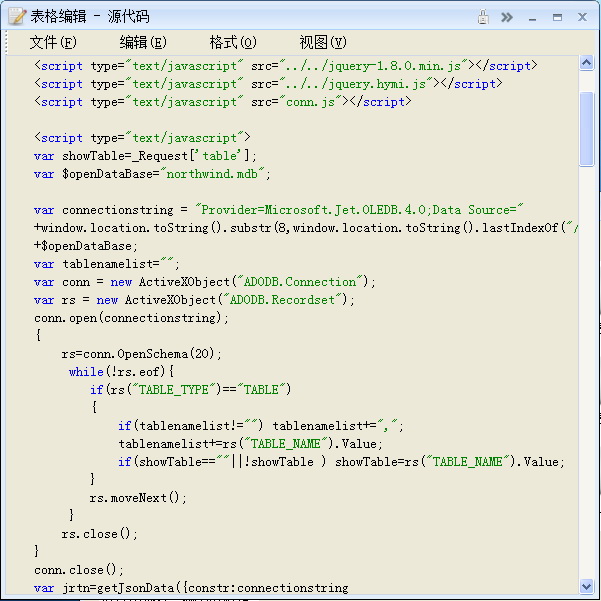Click the double-chevron expand icon in title bar

507,17
